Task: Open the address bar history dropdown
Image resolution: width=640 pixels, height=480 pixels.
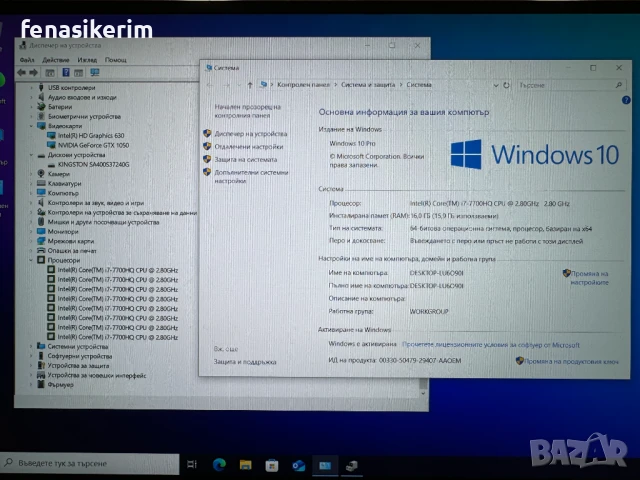Action: pos(496,85)
